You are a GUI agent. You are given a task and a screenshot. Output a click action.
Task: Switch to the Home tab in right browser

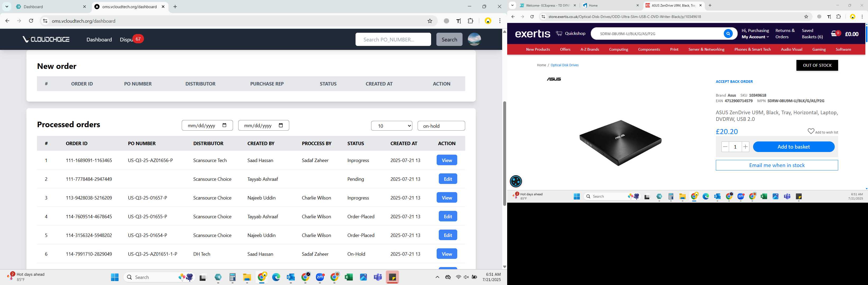click(x=611, y=5)
